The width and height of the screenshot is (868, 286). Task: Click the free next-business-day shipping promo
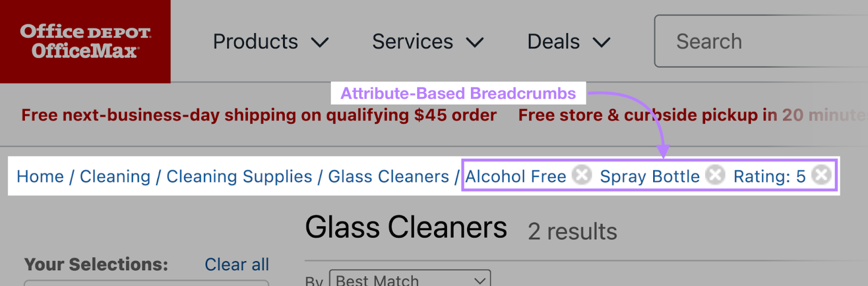[259, 115]
